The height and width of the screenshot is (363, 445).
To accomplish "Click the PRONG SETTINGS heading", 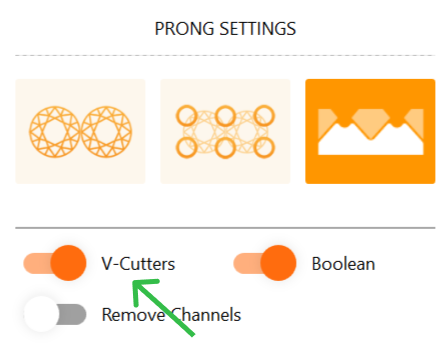I will pos(225,29).
